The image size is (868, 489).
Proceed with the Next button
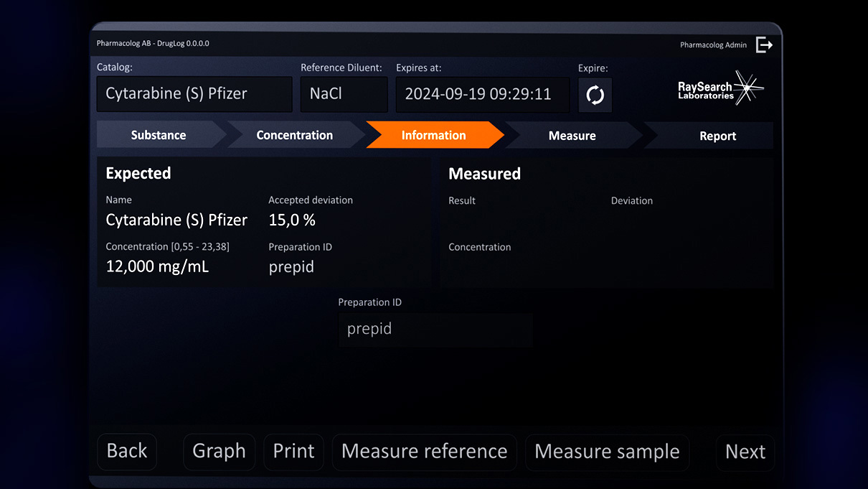pos(745,452)
